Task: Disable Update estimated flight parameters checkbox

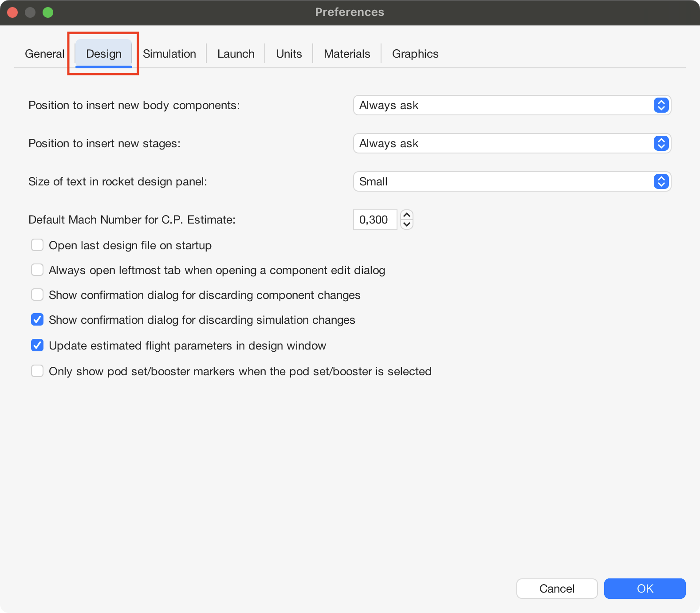Action: click(x=37, y=346)
